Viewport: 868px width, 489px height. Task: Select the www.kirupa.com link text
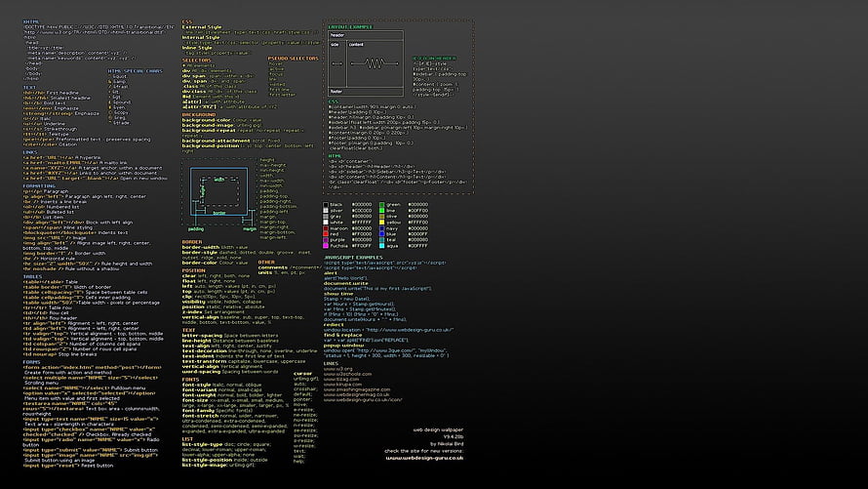pyautogui.click(x=342, y=384)
